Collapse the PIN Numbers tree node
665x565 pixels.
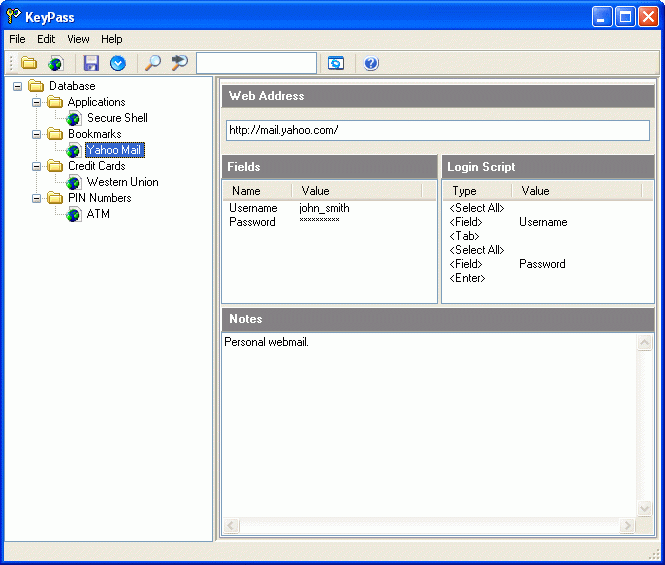(36, 198)
